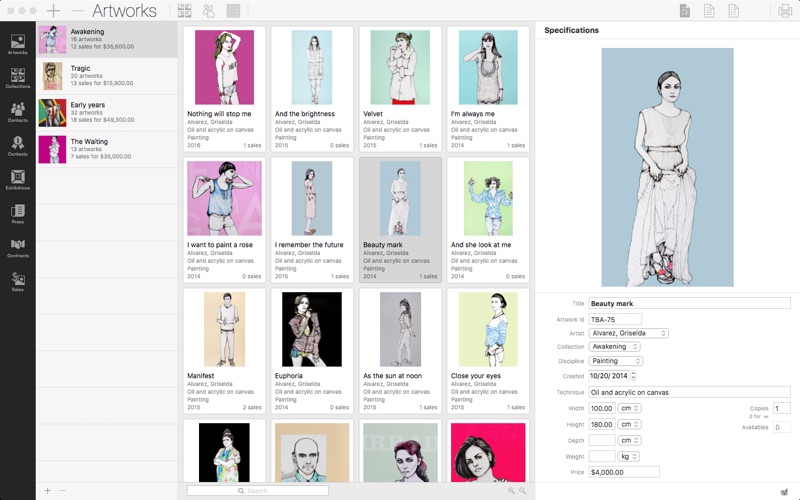Select And she look at me artwork
The image size is (800, 500).
coord(488,220)
